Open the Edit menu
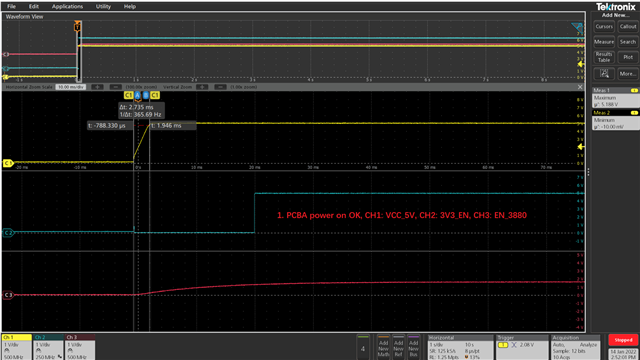This screenshot has width=640, height=360. (x=33, y=7)
